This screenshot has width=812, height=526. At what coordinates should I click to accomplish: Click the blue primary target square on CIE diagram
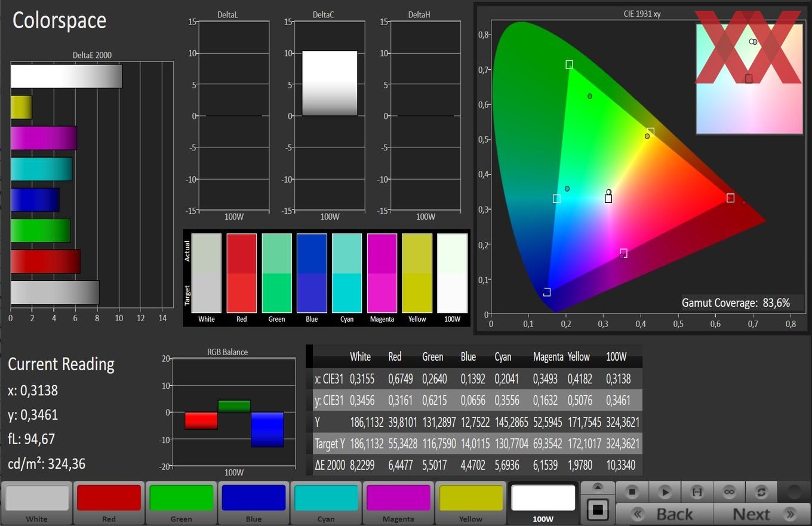tap(546, 292)
